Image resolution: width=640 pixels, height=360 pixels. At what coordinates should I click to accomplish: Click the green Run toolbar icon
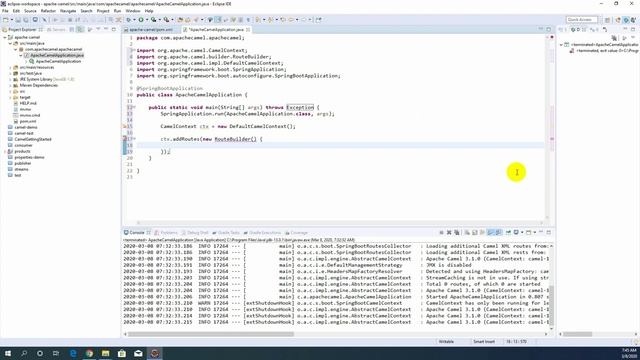point(141,20)
